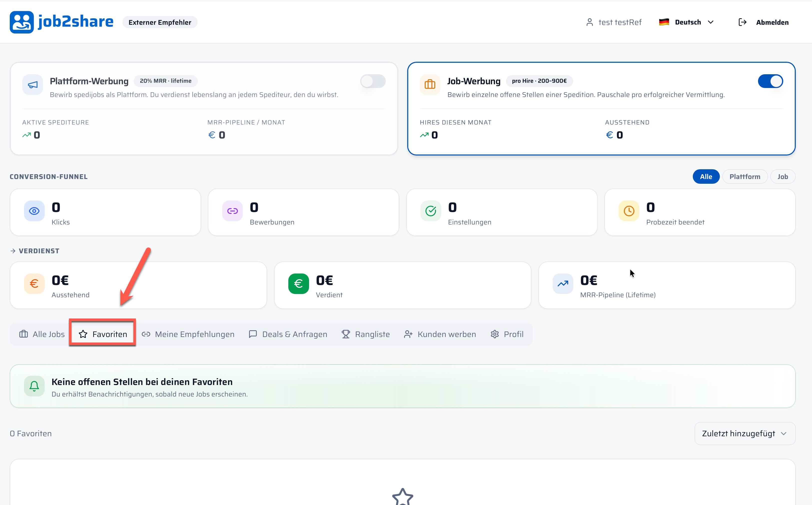The height and width of the screenshot is (505, 812).
Task: Click the German flag icon
Action: coord(664,22)
